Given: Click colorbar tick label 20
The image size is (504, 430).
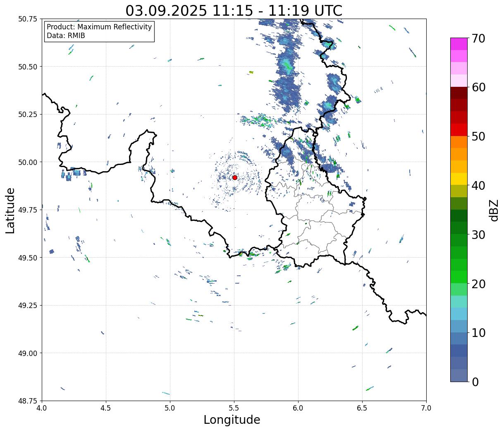Looking at the screenshot, I should [478, 284].
